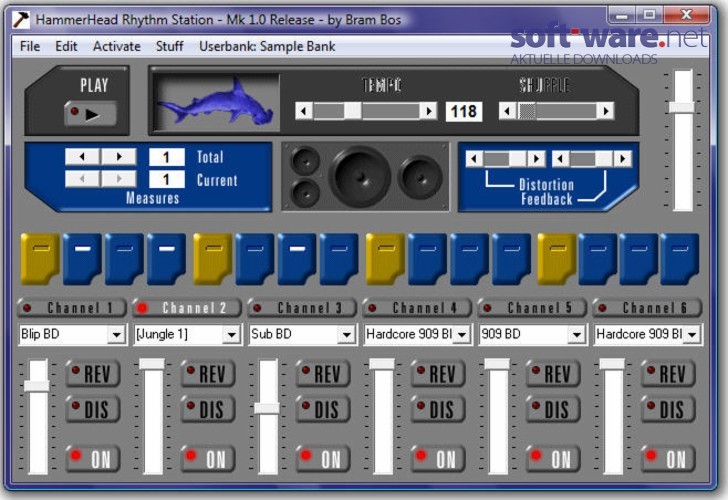Open the Activate menu

[x=117, y=46]
